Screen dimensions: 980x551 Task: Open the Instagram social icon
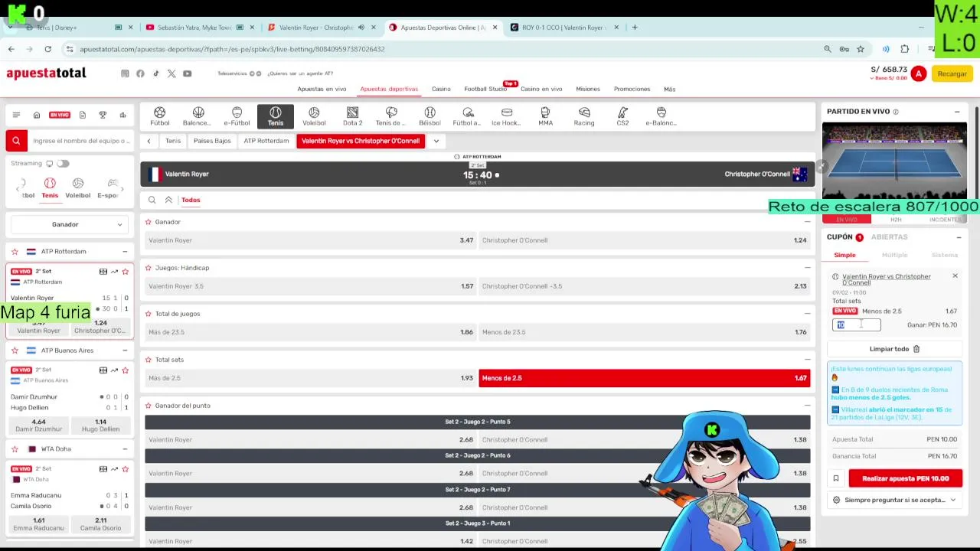click(x=125, y=73)
